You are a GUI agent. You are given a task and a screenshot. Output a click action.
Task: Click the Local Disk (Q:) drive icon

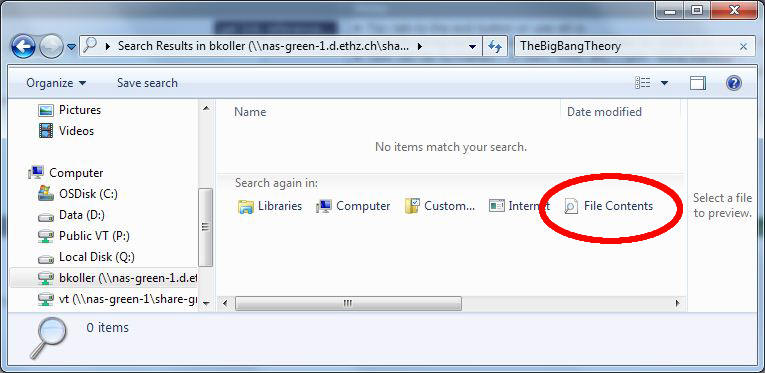pos(45,258)
